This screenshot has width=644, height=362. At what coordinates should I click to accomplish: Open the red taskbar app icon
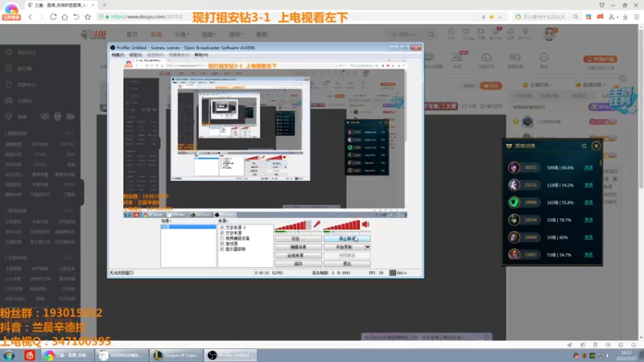[30, 355]
